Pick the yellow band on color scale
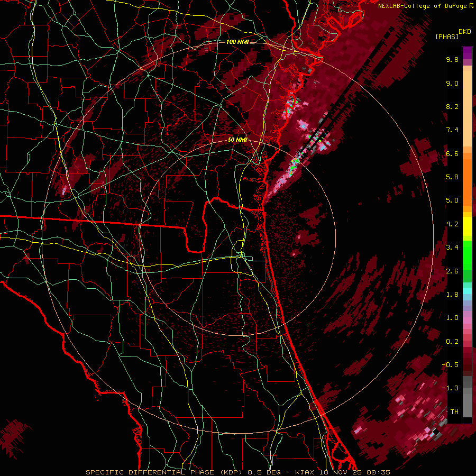Screen dimensions: 476x476 tap(467, 226)
